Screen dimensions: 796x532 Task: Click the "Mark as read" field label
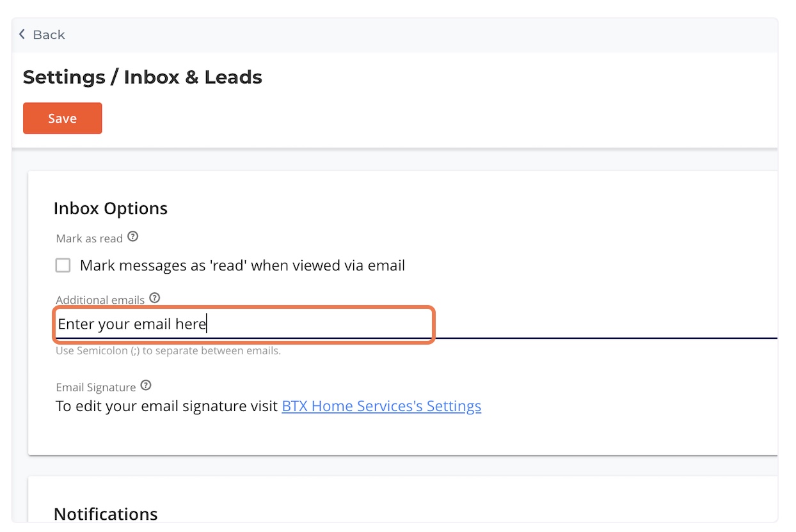pos(89,239)
